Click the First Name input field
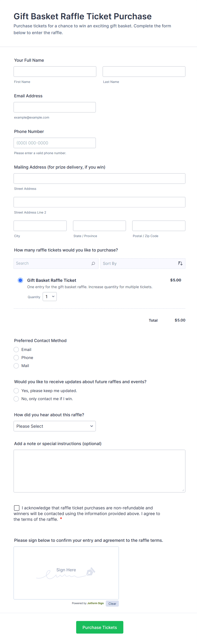The image size is (197, 644). tap(55, 71)
